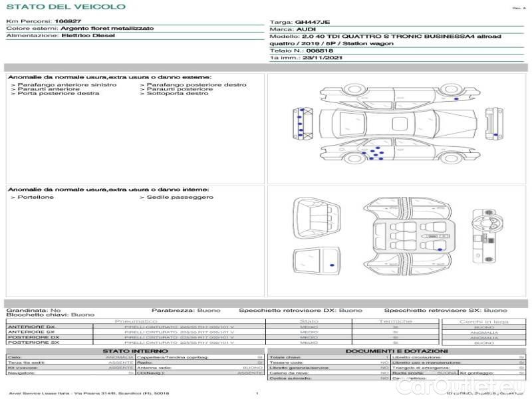Click the STATO DEL VEICOLO title

(65, 7)
